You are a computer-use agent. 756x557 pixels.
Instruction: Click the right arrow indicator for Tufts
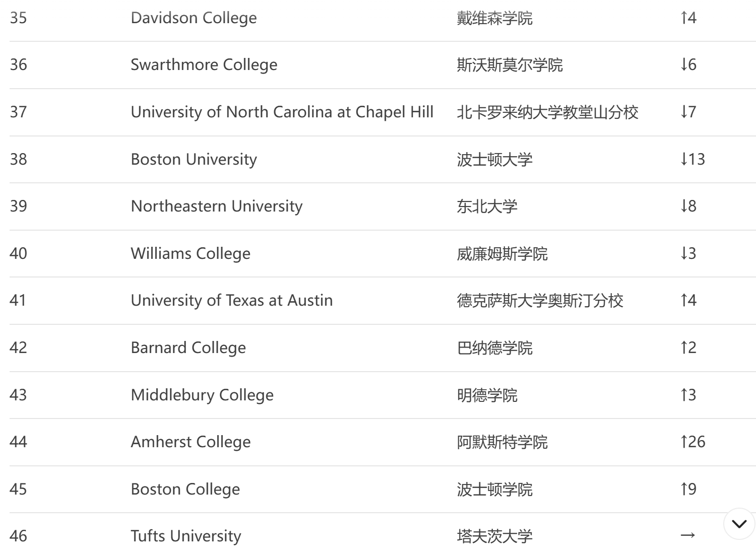(688, 535)
